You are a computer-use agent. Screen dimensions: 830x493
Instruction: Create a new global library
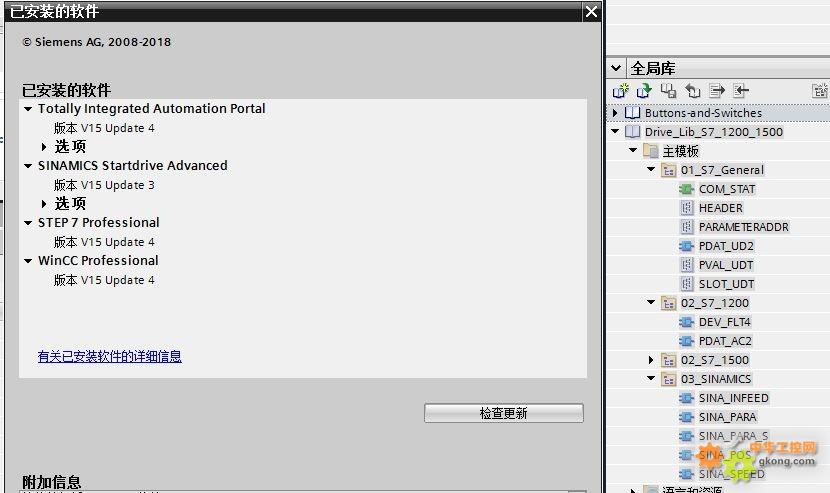[620, 91]
